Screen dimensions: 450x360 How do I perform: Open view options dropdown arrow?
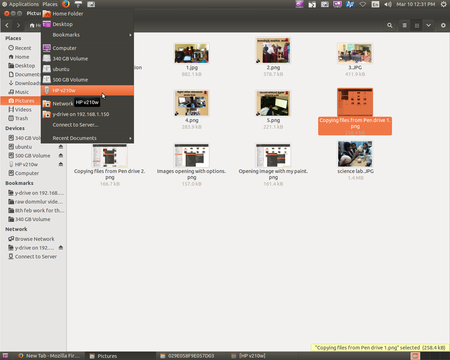[428, 25]
